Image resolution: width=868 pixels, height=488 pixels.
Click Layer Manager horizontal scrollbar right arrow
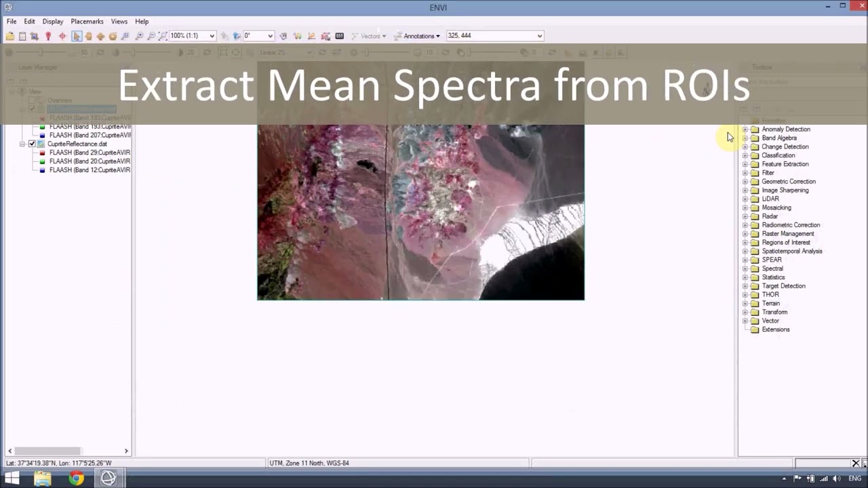point(126,451)
